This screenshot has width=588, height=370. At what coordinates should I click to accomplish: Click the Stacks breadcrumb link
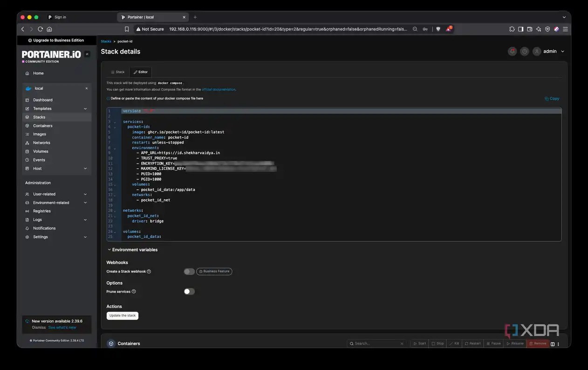[106, 41]
